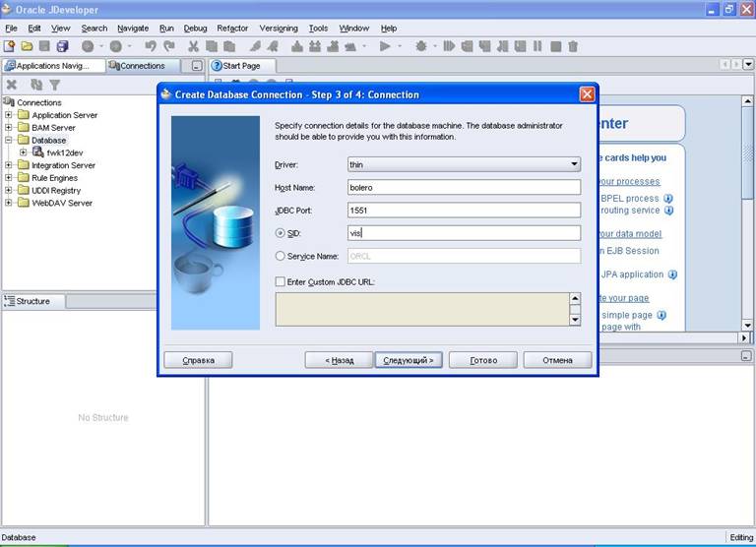Click info icon next to JPA application
756x547 pixels.
click(672, 274)
